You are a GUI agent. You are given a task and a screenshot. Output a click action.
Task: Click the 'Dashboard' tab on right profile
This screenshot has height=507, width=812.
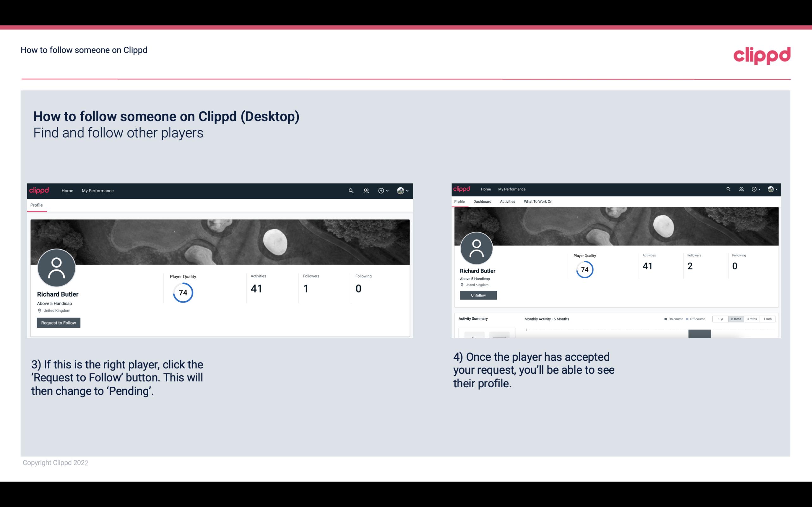click(482, 201)
